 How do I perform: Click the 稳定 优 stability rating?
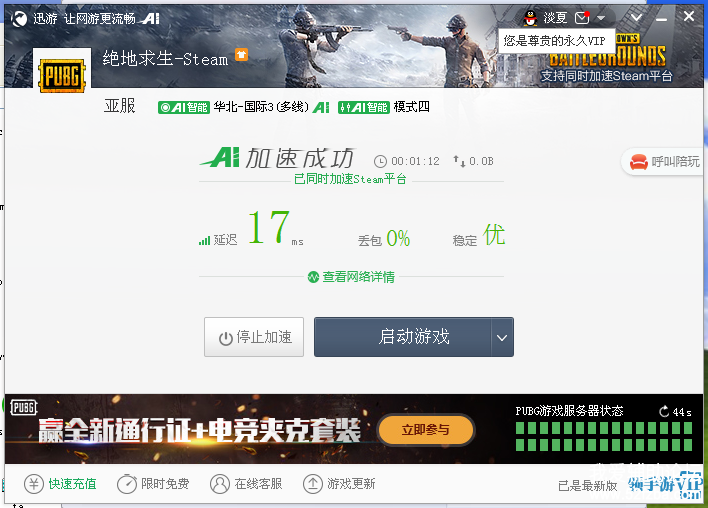[x=479, y=236]
